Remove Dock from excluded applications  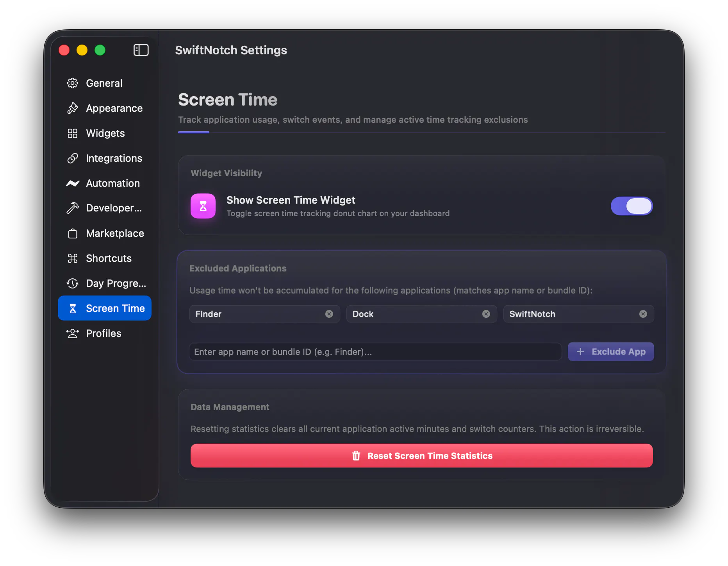(x=486, y=314)
